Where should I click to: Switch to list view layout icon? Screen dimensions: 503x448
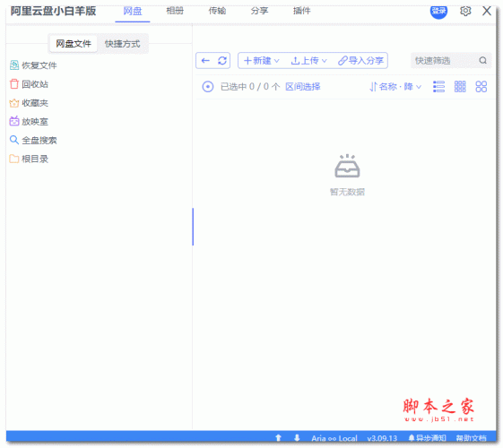click(x=438, y=87)
